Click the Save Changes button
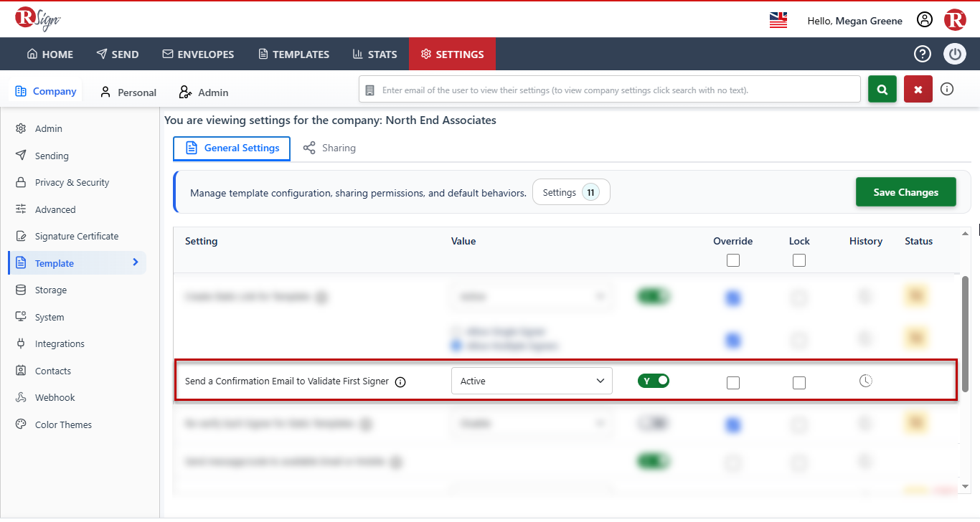 [906, 192]
